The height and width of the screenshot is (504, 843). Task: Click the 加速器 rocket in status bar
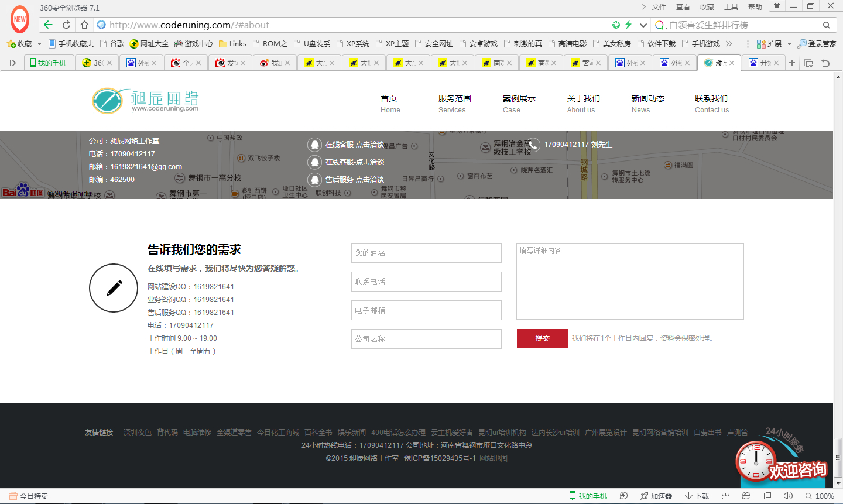pos(656,496)
